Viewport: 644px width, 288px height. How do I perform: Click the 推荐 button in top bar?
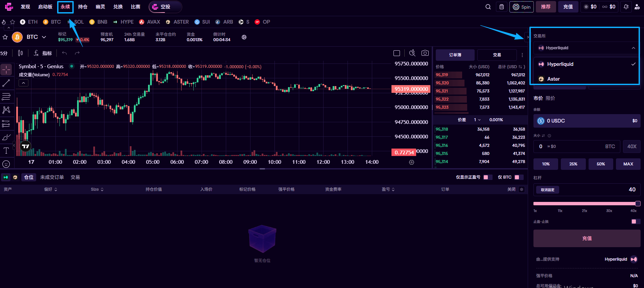pyautogui.click(x=546, y=7)
